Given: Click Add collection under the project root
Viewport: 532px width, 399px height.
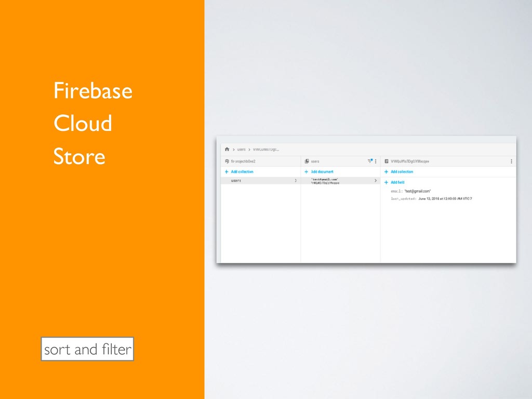Looking at the screenshot, I should pos(239,171).
